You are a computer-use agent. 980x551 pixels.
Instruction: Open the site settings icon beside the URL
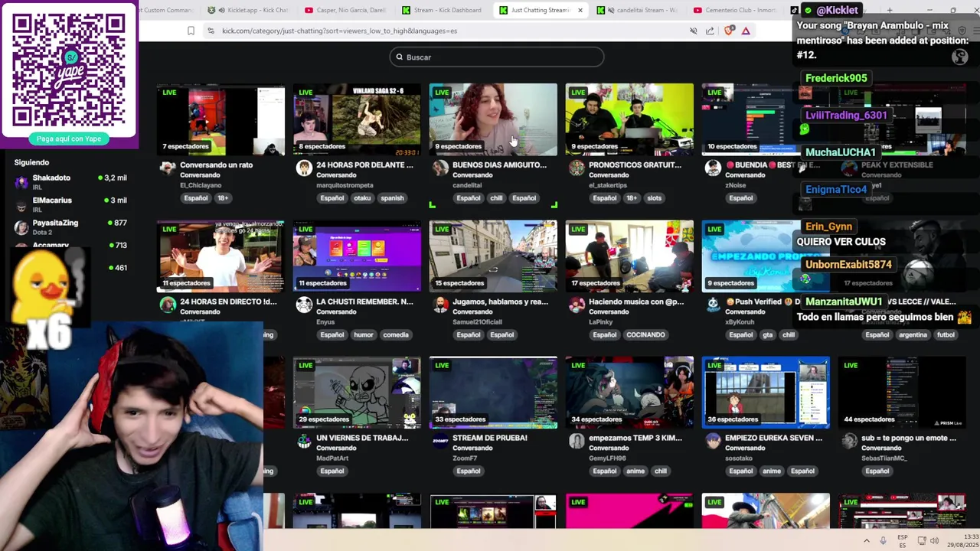(x=211, y=31)
